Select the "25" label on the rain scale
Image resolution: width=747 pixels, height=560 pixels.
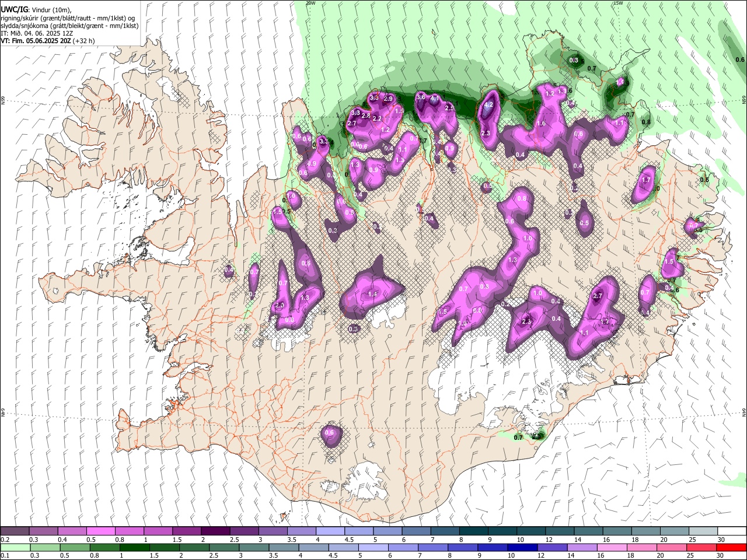[691, 555]
